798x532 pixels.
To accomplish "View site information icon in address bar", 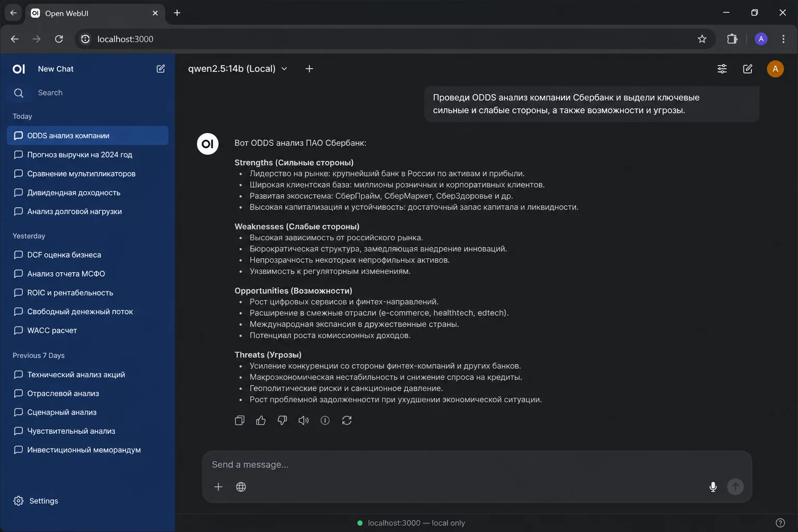I will coord(85,39).
